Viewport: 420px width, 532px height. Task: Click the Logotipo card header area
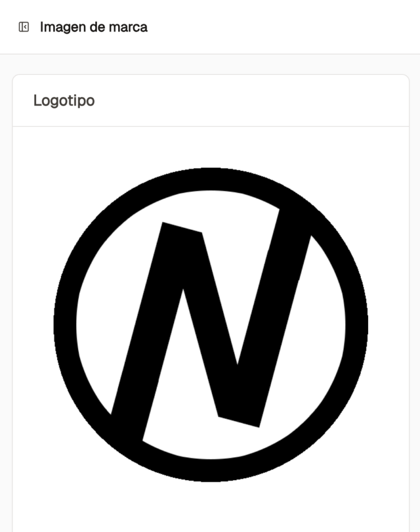point(211,100)
